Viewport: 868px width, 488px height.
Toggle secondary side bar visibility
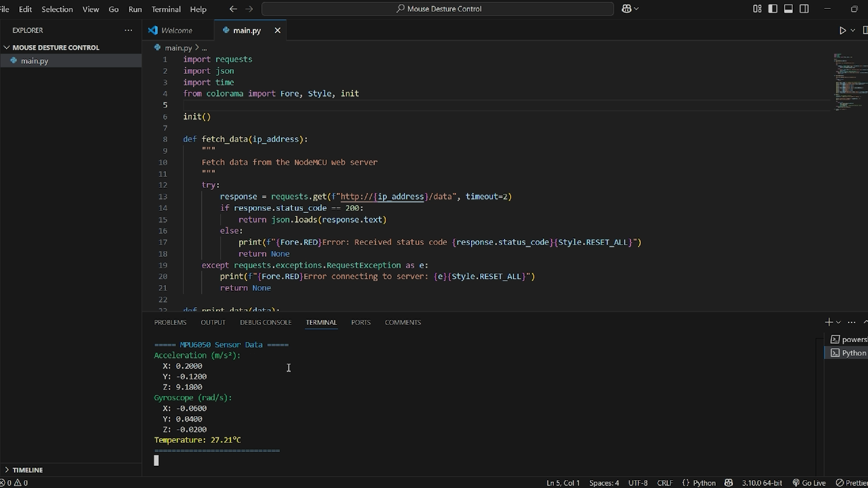tap(804, 9)
